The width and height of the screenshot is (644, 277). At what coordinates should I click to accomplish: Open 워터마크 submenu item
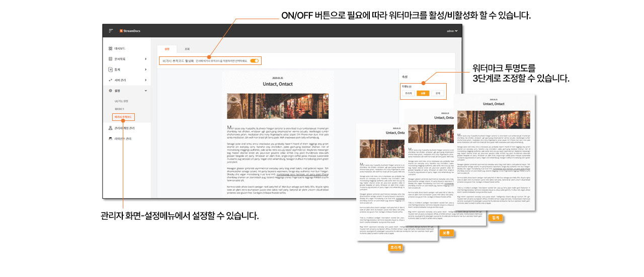[119, 109]
